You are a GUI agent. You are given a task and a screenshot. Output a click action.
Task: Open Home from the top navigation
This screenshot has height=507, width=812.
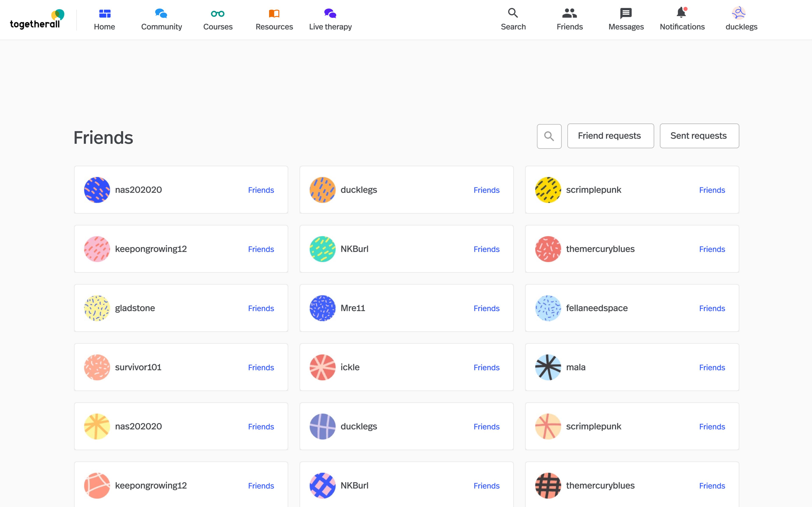point(104,19)
